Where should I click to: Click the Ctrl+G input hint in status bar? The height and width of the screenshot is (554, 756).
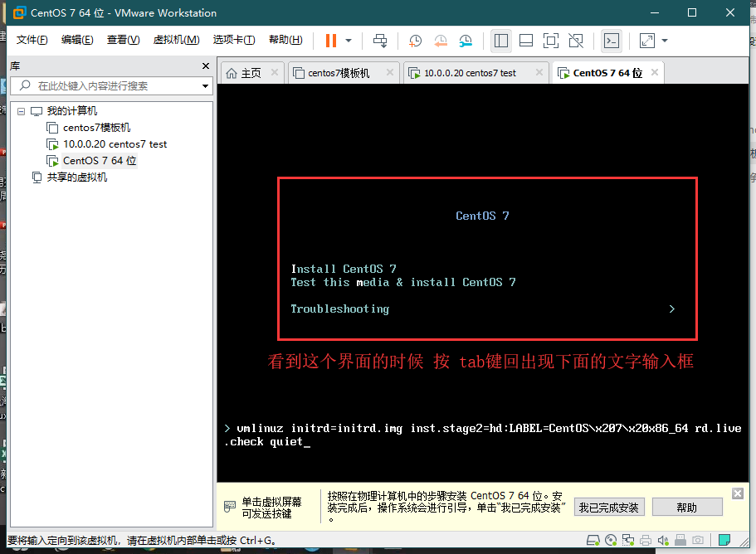point(142,541)
